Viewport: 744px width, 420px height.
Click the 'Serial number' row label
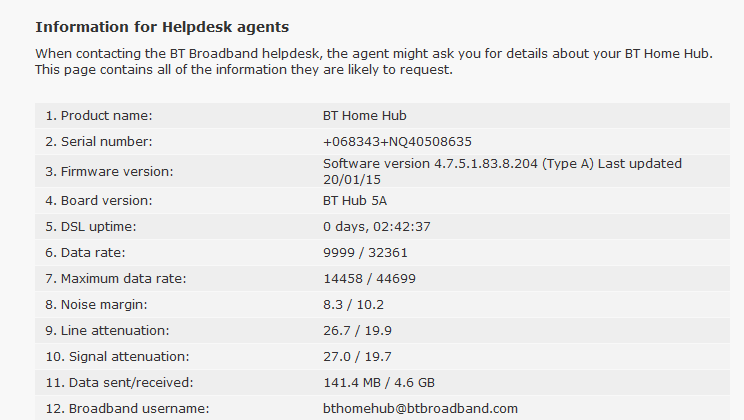(x=99, y=142)
